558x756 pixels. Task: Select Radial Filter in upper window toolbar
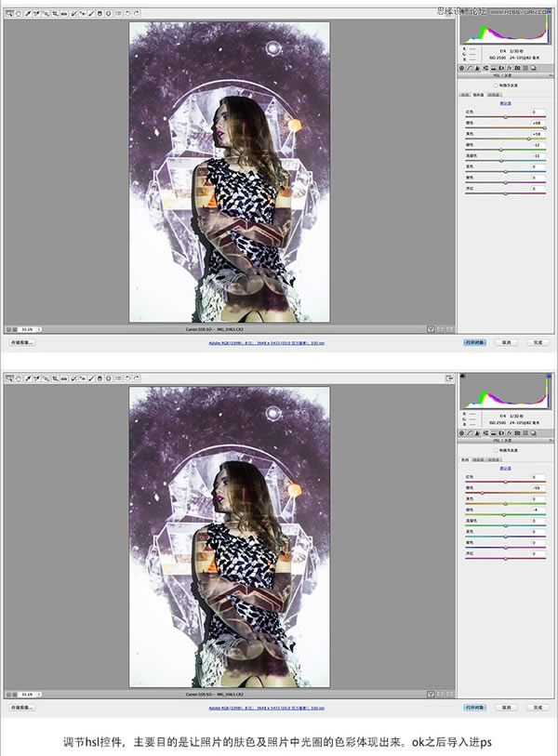[x=108, y=14]
